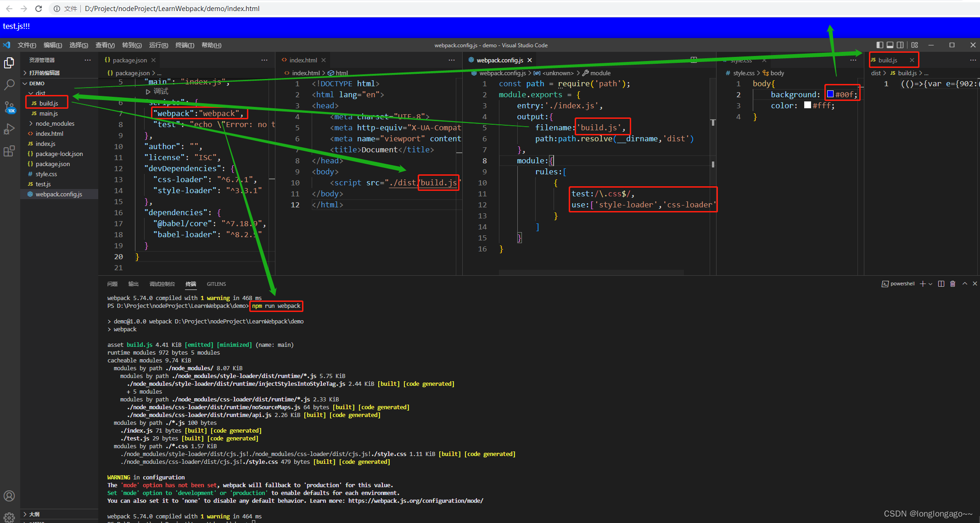This screenshot has height=523, width=980.
Task: Close the build.js tab
Action: coord(912,60)
